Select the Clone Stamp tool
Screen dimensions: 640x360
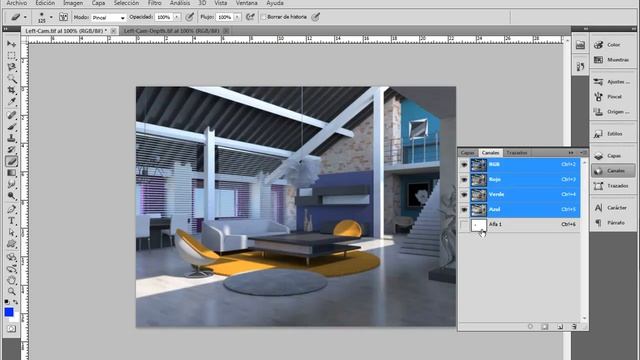(11, 138)
